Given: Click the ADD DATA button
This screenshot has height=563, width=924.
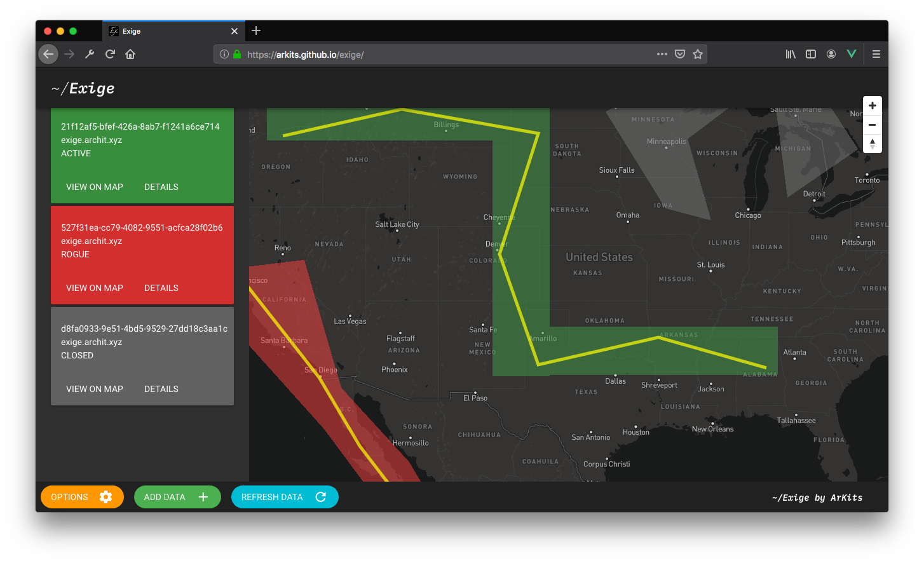Looking at the screenshot, I should (x=177, y=497).
